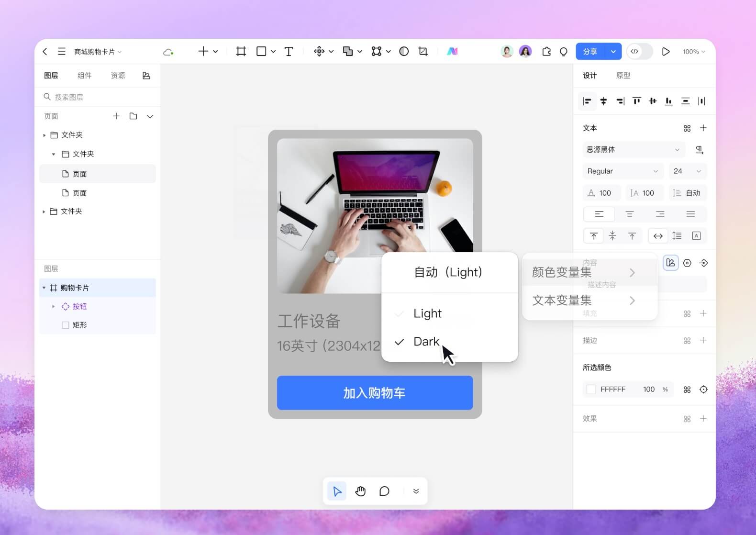Image resolution: width=756 pixels, height=535 pixels.
Task: Open the hamburger main menu
Action: pyautogui.click(x=62, y=51)
